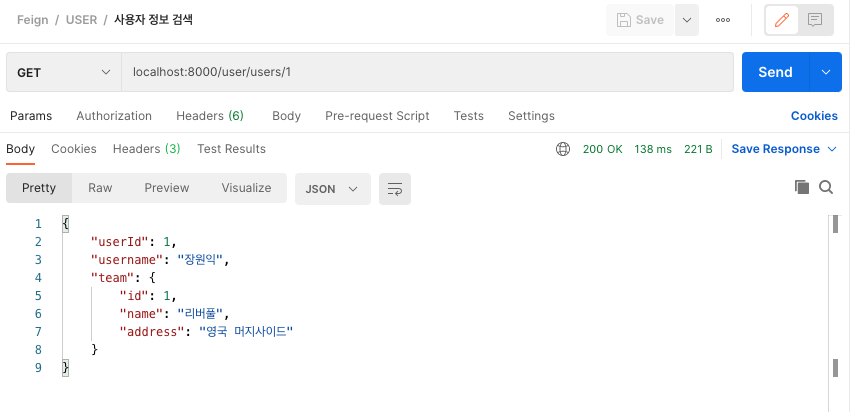Click the closing brace on line 9
Screen dimensions: 852x412
coord(66,367)
